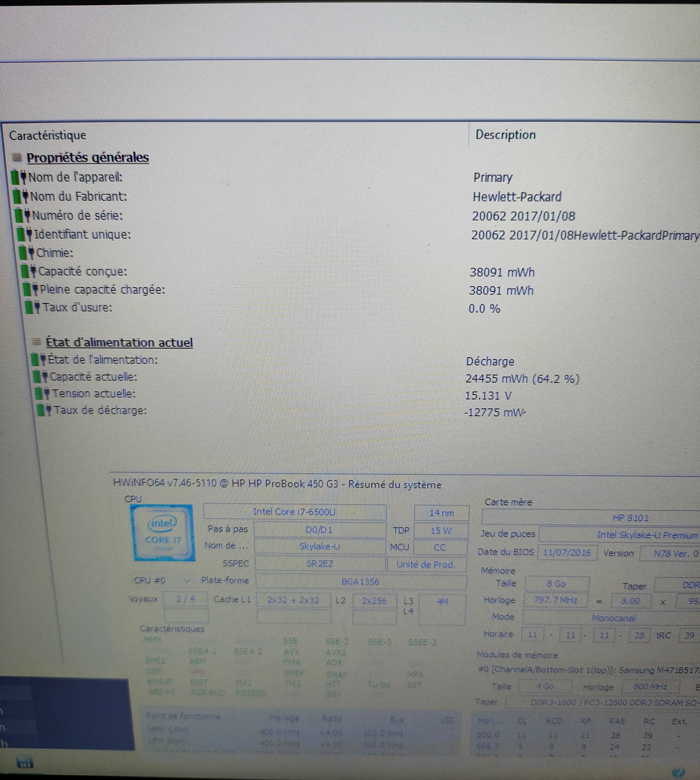The image size is (700, 780).
Task: Click the HP 8101 motherboard field
Action: pos(630,518)
